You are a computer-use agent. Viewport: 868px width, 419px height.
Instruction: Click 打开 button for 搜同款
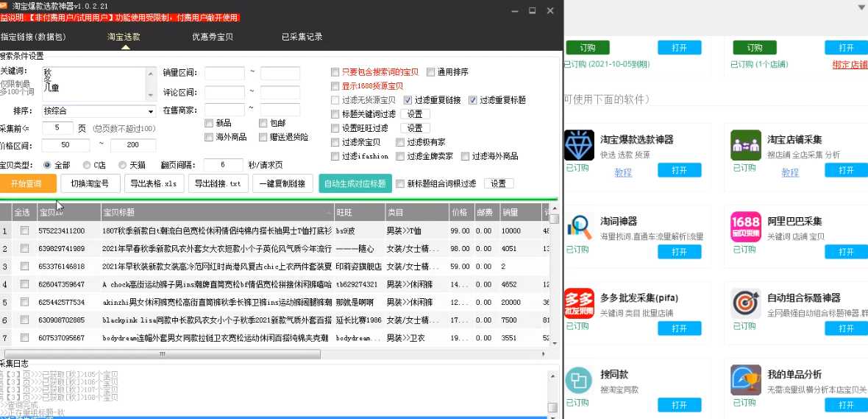pos(679,405)
